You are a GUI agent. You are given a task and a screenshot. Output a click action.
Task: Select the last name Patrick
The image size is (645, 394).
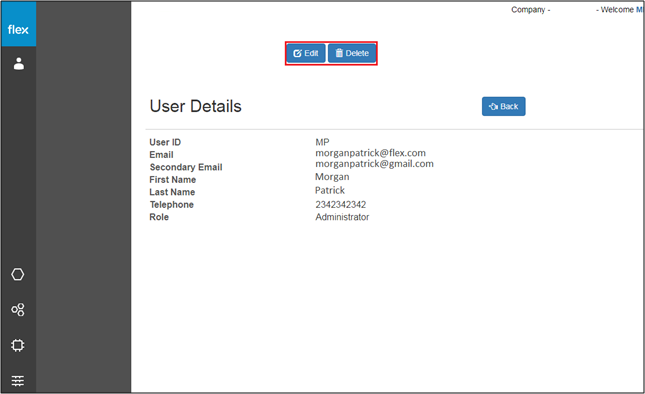[x=330, y=190]
